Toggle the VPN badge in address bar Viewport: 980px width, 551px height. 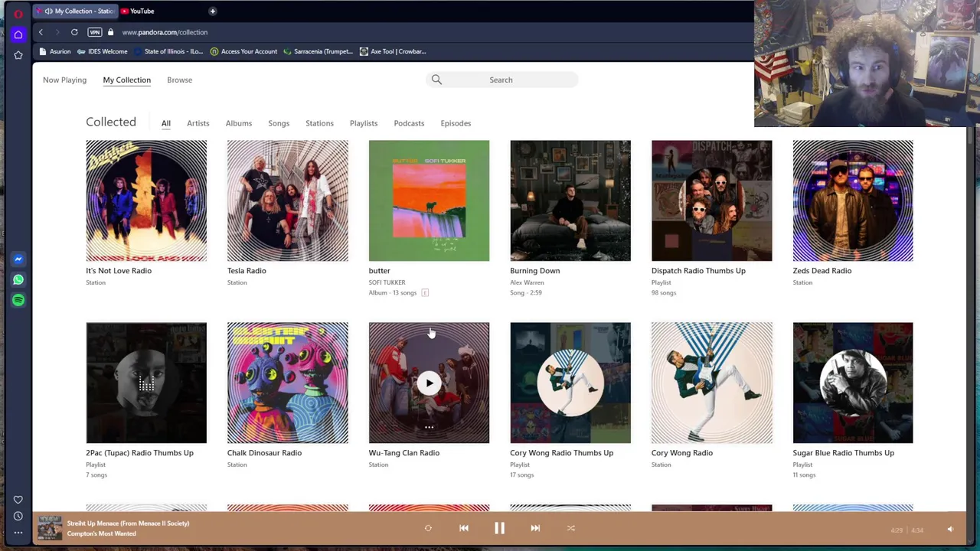point(95,32)
